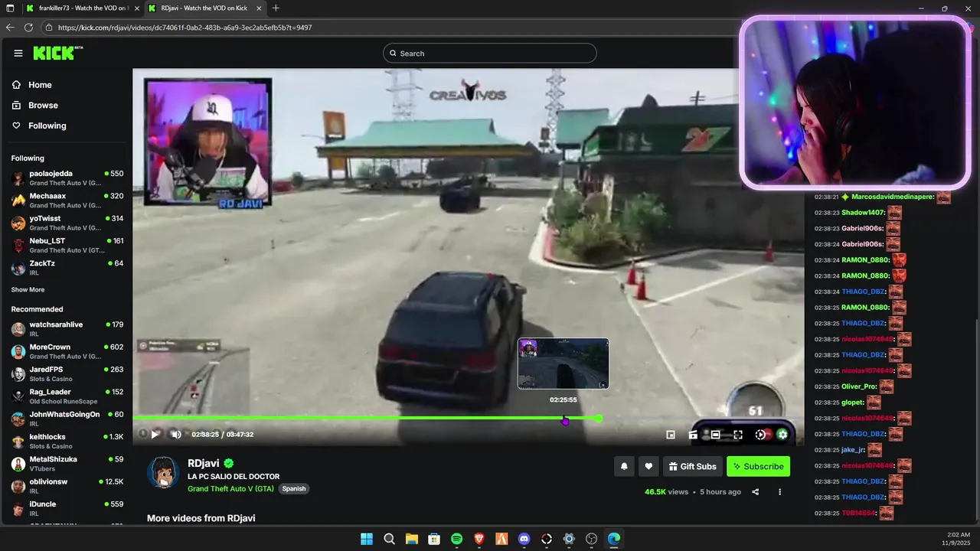980x551 pixels.
Task: Toggle the mini player mode
Action: (x=671, y=435)
